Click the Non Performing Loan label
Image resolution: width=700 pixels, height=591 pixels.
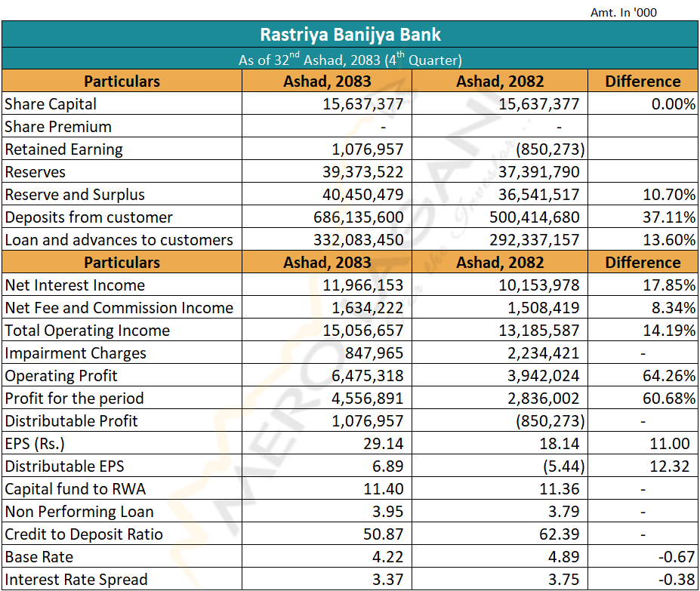pos(79,512)
